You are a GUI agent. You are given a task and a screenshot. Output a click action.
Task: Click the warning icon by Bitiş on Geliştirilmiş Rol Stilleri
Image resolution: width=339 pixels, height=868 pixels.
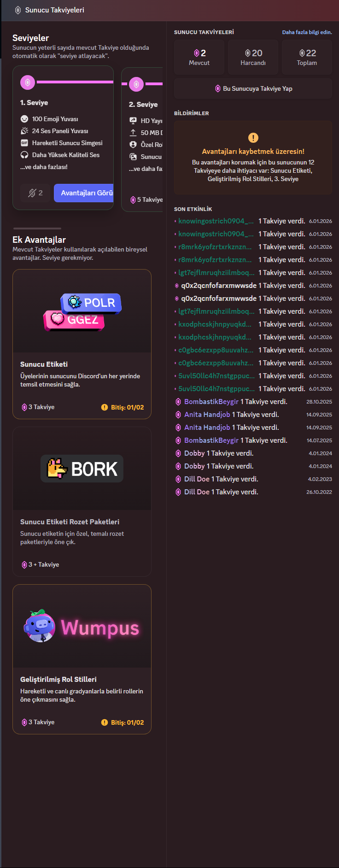[105, 722]
